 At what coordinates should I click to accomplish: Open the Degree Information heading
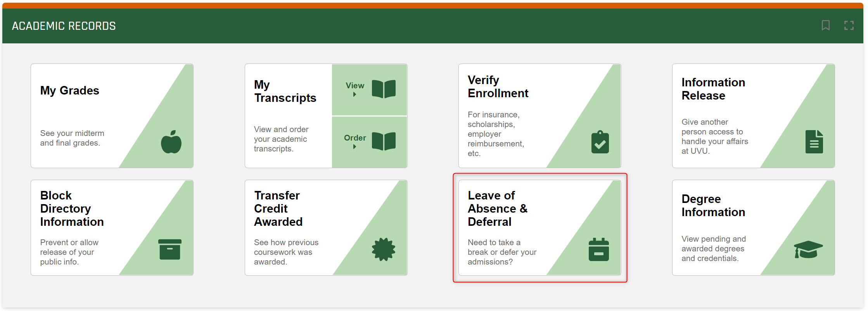click(713, 206)
